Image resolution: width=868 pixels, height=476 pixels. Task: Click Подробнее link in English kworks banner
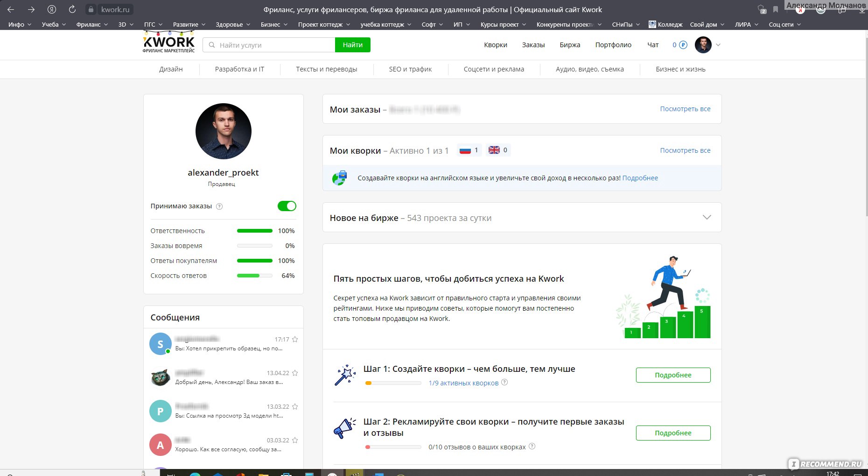[x=640, y=178]
